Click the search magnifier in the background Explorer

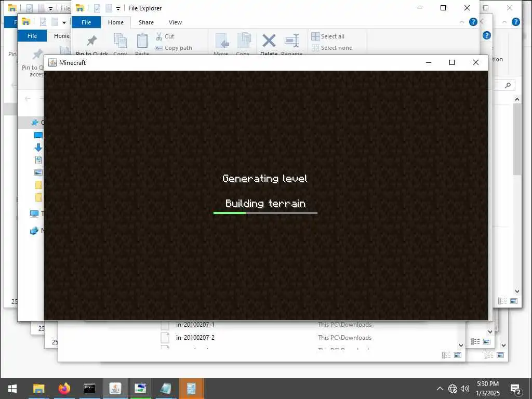[508, 85]
